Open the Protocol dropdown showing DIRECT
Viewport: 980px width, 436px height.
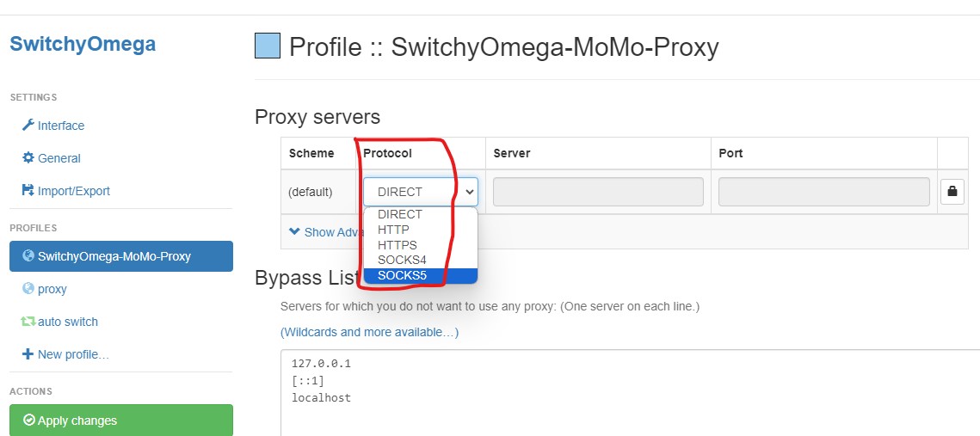coord(421,192)
